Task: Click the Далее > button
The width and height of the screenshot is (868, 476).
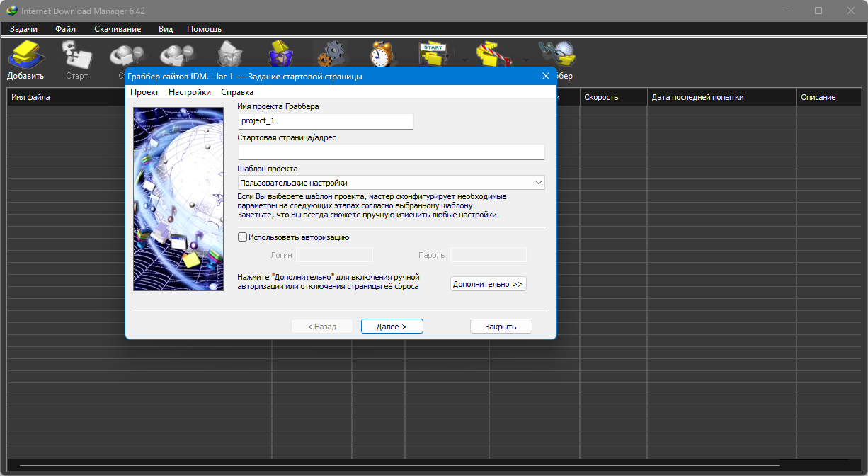Action: (392, 327)
